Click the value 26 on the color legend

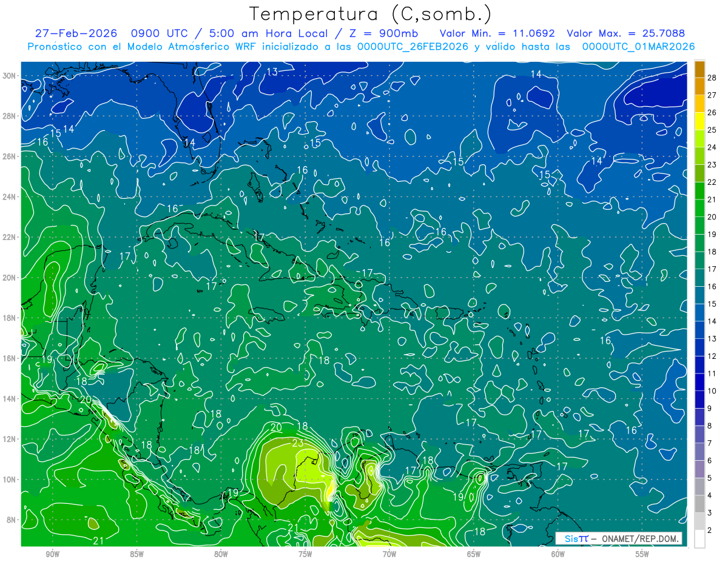click(712, 113)
